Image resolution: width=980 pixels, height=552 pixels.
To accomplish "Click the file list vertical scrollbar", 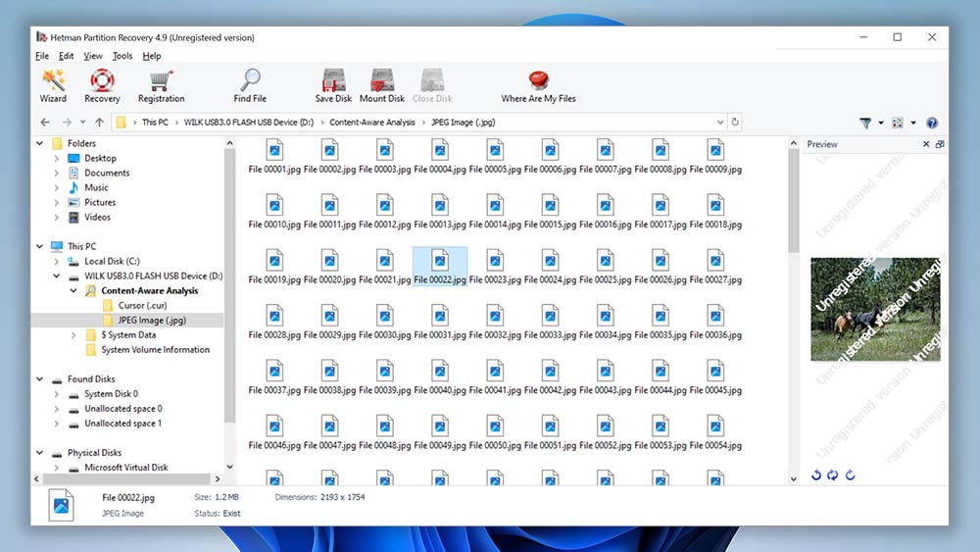I will point(793,200).
